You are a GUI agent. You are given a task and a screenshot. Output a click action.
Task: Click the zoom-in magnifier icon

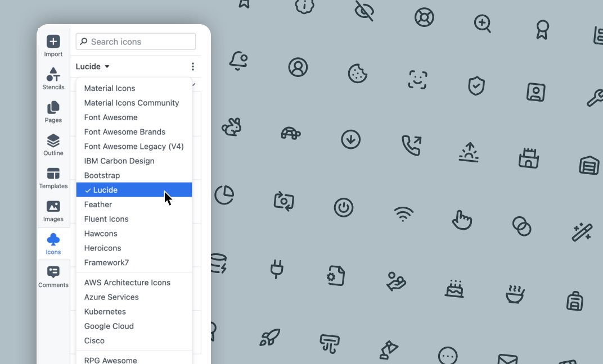pyautogui.click(x=482, y=24)
